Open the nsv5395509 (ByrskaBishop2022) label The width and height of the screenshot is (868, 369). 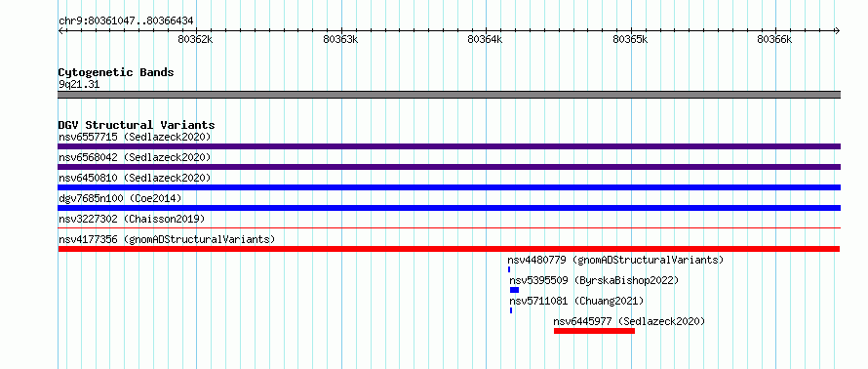594,280
